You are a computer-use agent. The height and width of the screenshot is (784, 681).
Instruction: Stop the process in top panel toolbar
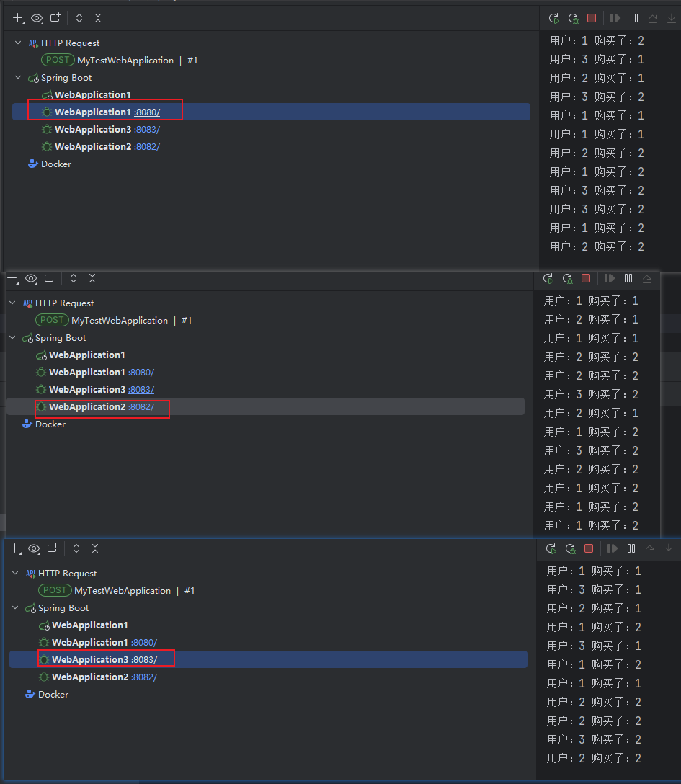[x=592, y=18]
